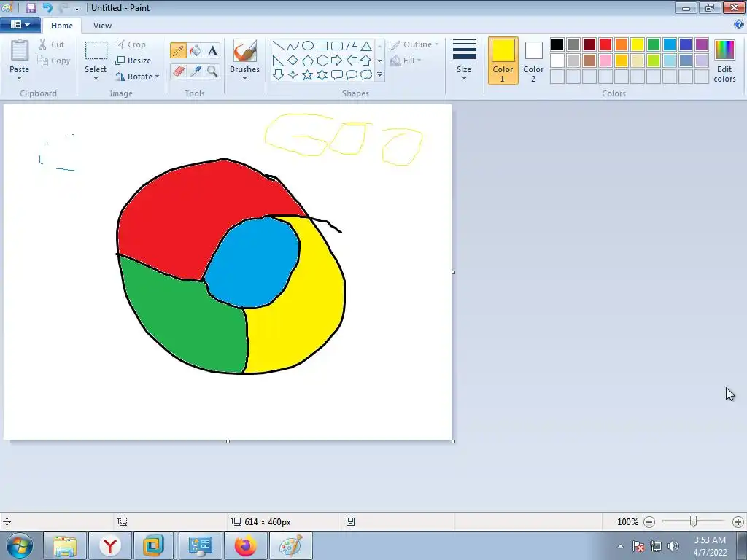Select the Text tool
747x560 pixels.
(212, 50)
